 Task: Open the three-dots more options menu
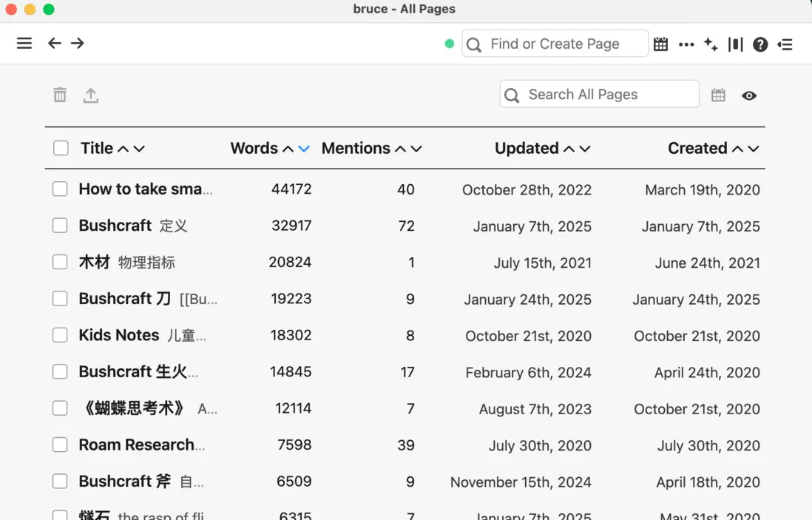(x=686, y=44)
